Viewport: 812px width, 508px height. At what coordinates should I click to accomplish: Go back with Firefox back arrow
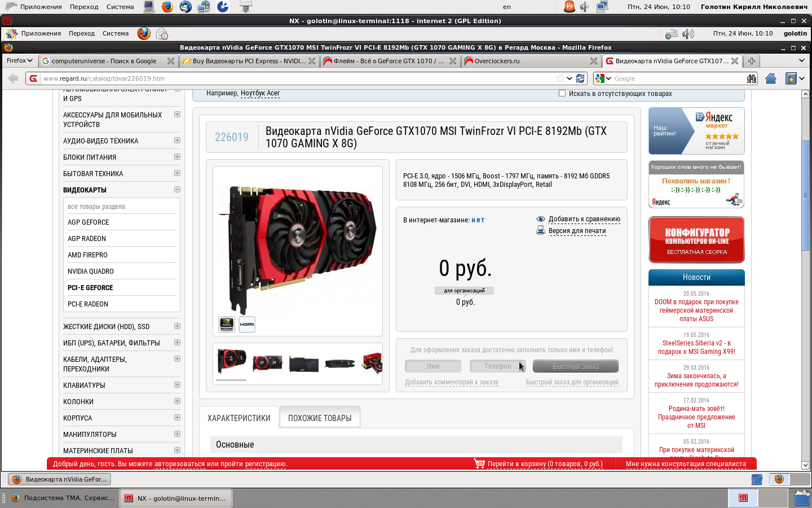[13, 78]
